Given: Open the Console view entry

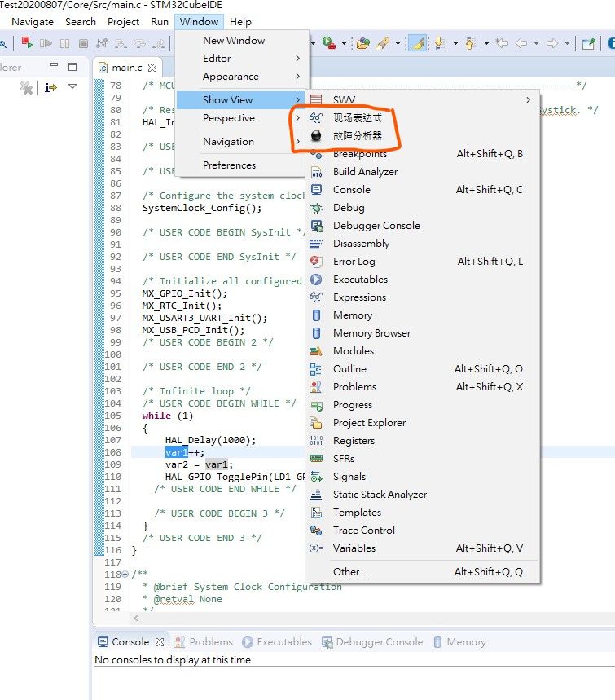Looking at the screenshot, I should click(x=422, y=190).
